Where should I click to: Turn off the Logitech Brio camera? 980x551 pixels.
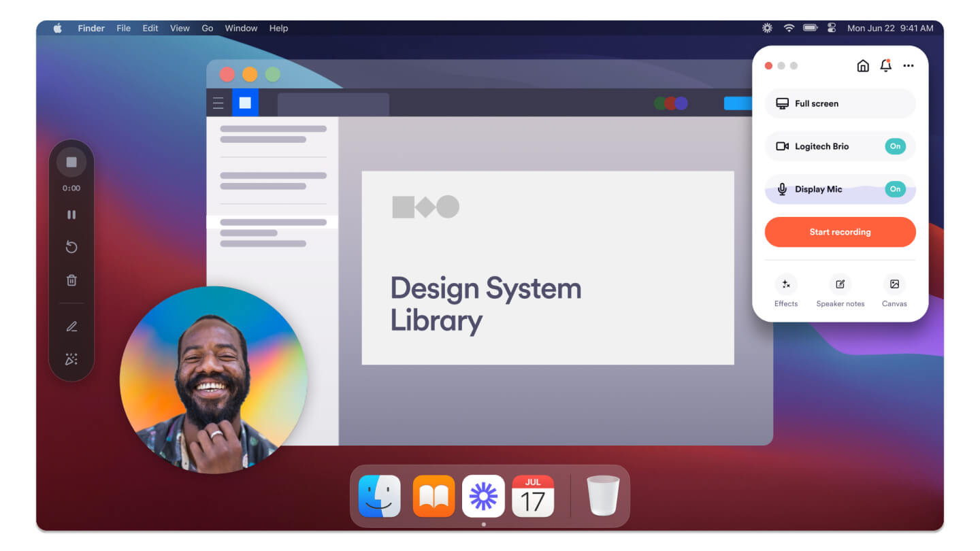point(896,146)
